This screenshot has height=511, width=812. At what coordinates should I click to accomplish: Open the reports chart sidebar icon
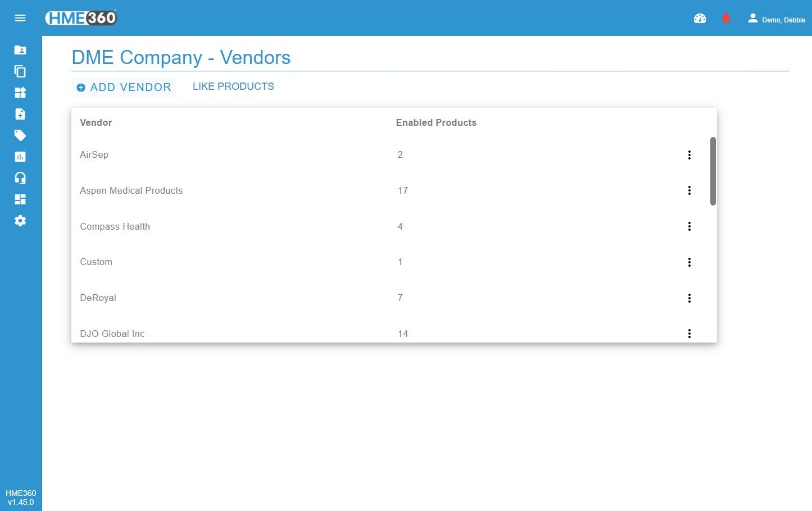click(20, 157)
